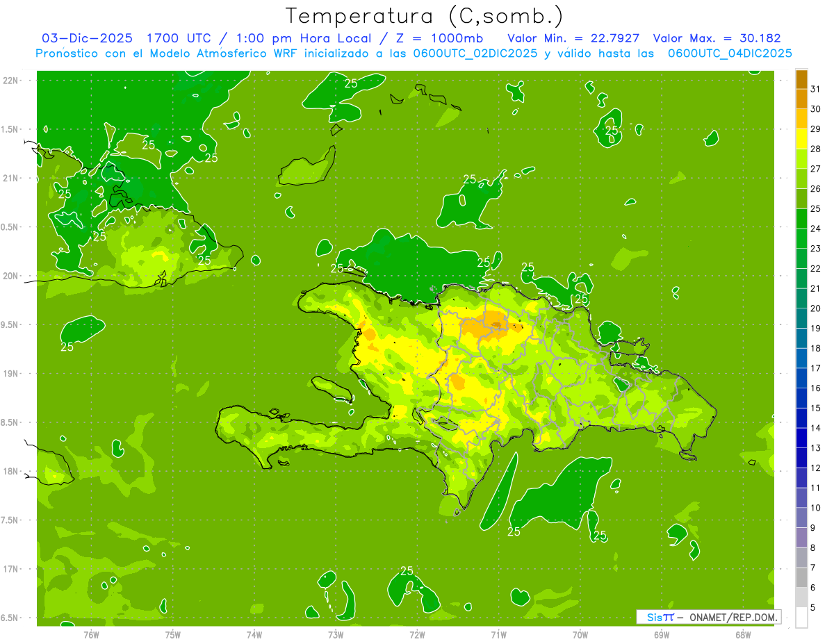
Task: Click the '13' value on the color scale
Action: pyautogui.click(x=815, y=448)
